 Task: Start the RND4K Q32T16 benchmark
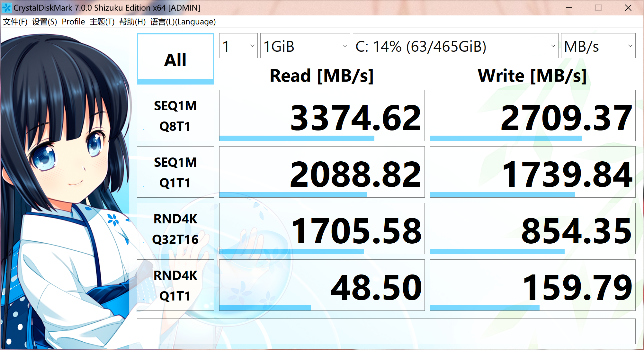pyautogui.click(x=175, y=229)
